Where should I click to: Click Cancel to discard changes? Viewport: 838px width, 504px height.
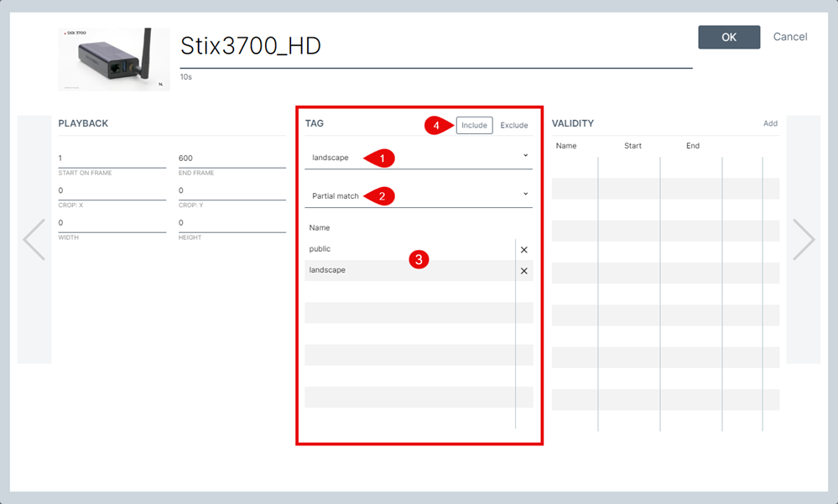click(x=790, y=37)
